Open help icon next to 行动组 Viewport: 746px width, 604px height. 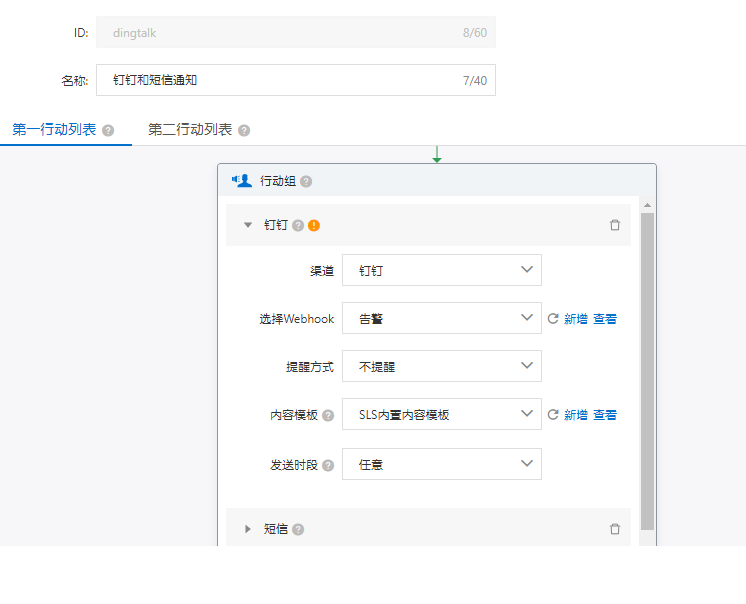click(306, 181)
